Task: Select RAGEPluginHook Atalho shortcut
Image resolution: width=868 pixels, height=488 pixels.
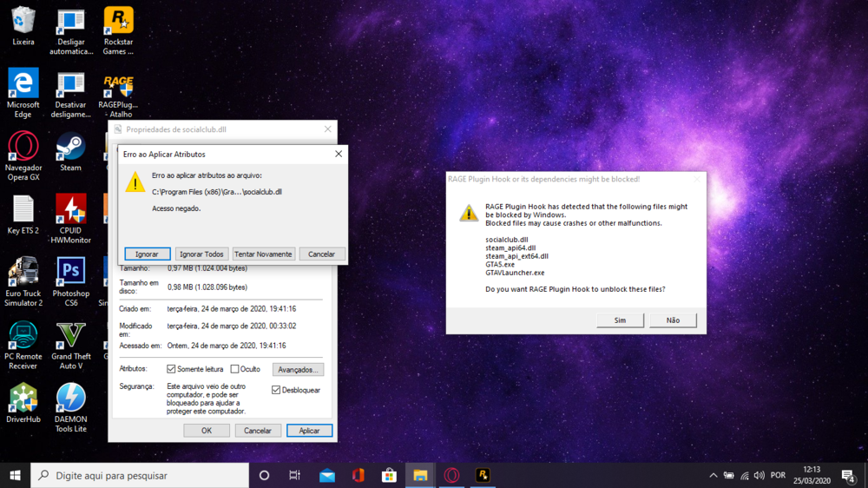Action: click(x=118, y=96)
